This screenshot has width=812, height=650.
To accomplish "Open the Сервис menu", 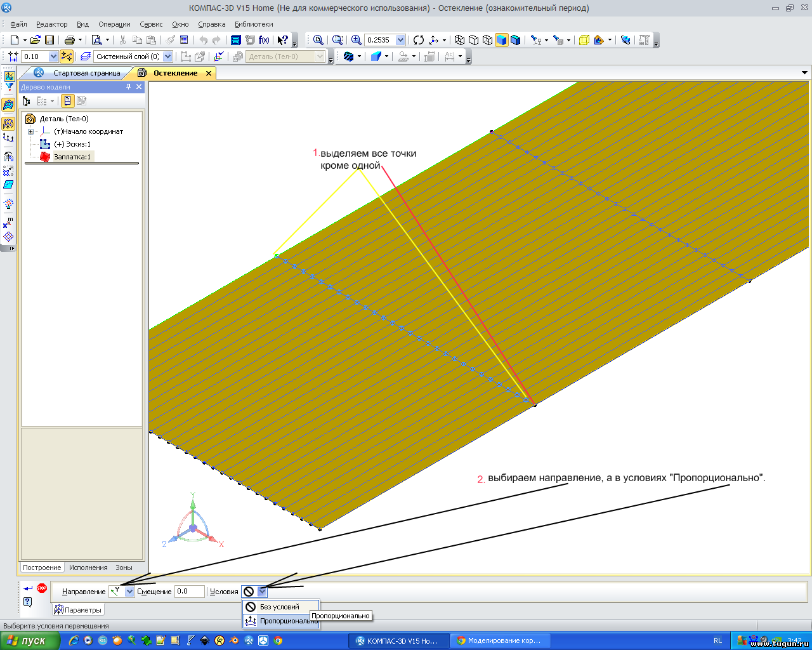I will 151,24.
